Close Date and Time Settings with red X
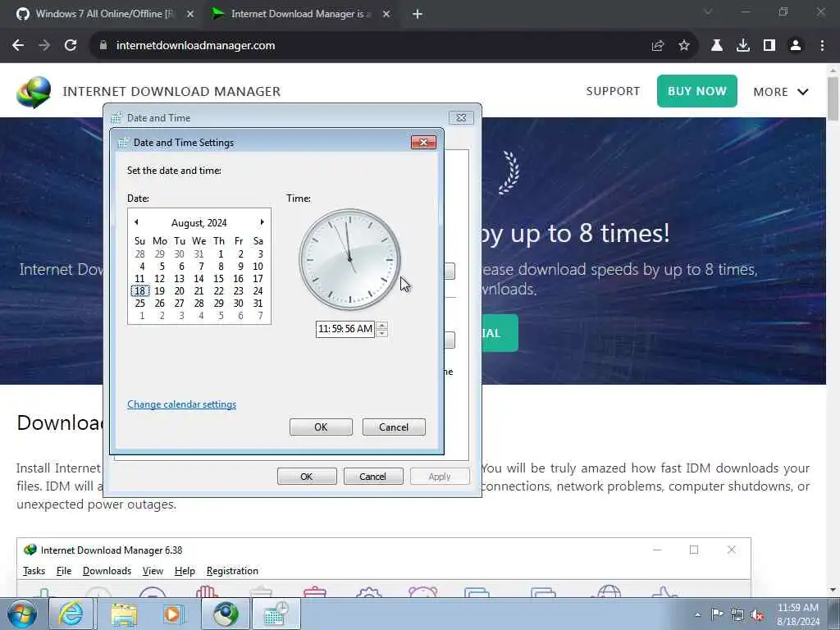Viewport: 840px width, 630px height. 424,142
